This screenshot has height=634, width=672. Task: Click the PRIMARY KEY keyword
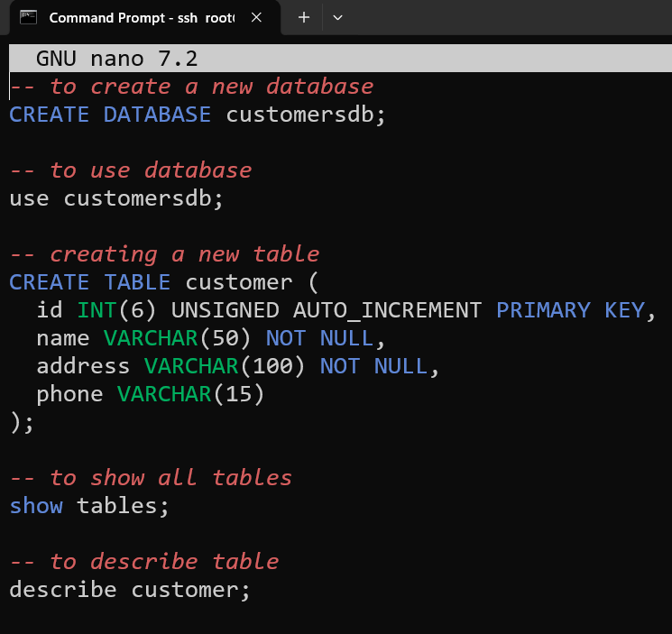[x=569, y=310]
